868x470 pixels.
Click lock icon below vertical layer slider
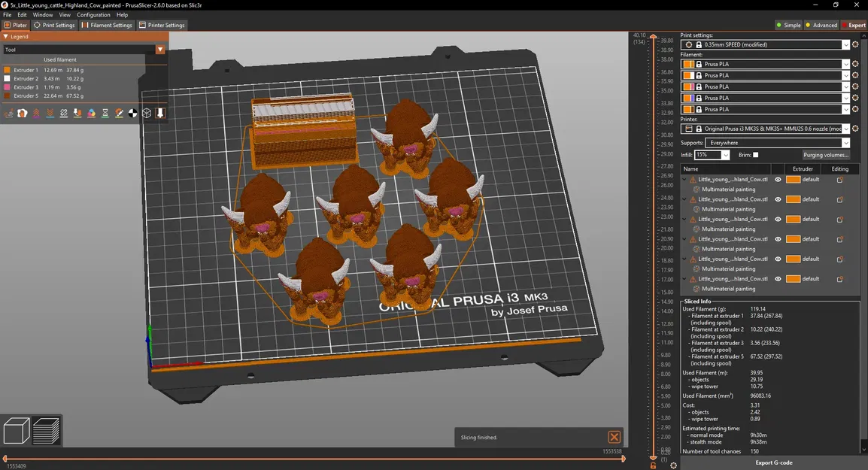coord(653,465)
